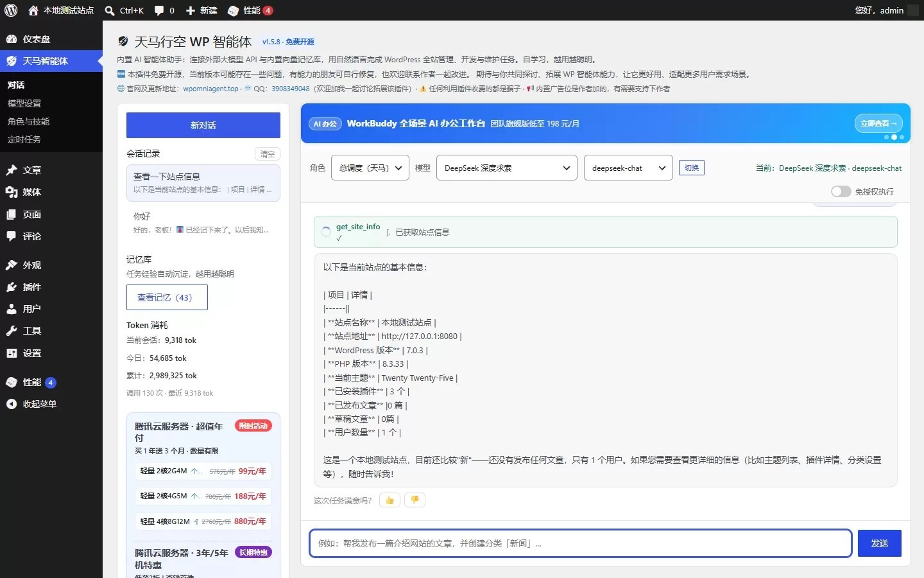The image size is (924, 578).
Task: Click the admin avatar image
Action: [x=913, y=10]
